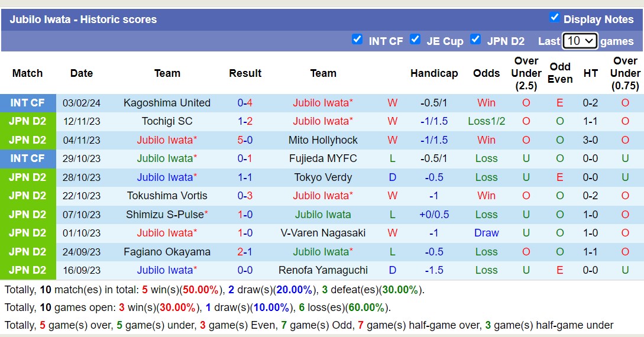Select the Fujieda MYFC team link

click(323, 158)
